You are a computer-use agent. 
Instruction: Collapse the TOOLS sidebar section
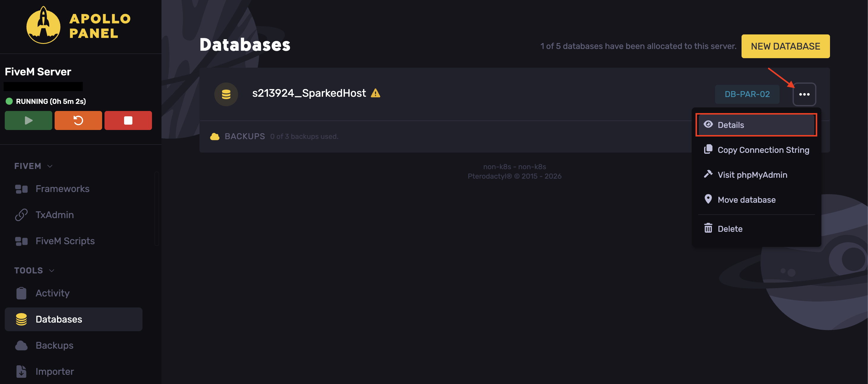34,270
